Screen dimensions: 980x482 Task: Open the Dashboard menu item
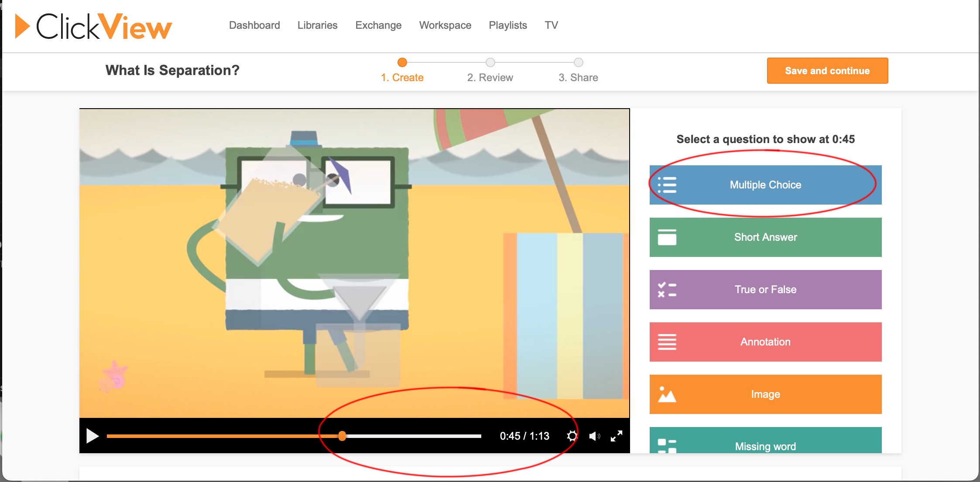(x=254, y=25)
